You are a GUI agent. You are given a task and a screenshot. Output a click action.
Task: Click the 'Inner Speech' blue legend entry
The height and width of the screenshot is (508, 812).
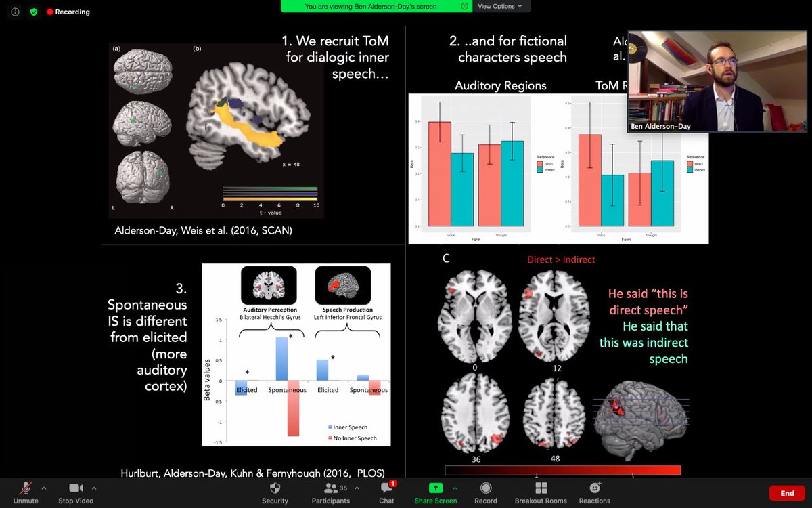349,427
